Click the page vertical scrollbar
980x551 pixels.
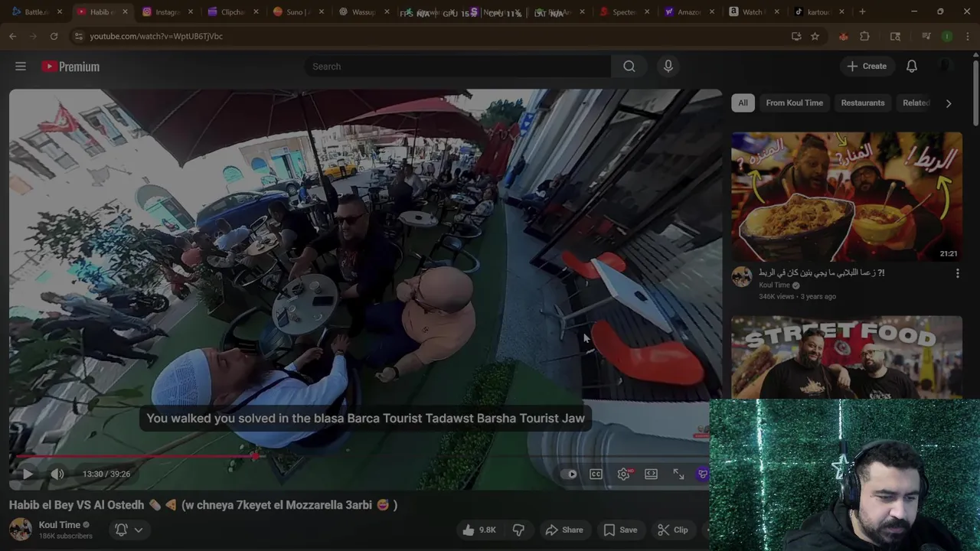[x=975, y=92]
